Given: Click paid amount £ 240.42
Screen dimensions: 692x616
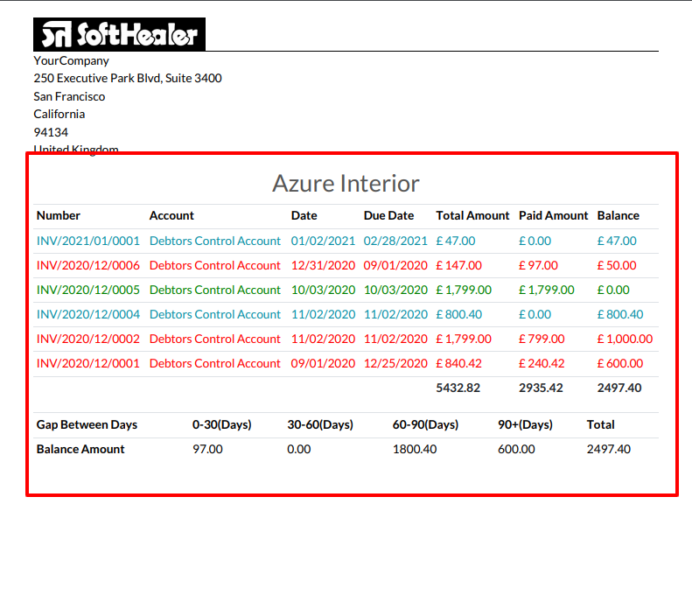Looking at the screenshot, I should tap(542, 363).
